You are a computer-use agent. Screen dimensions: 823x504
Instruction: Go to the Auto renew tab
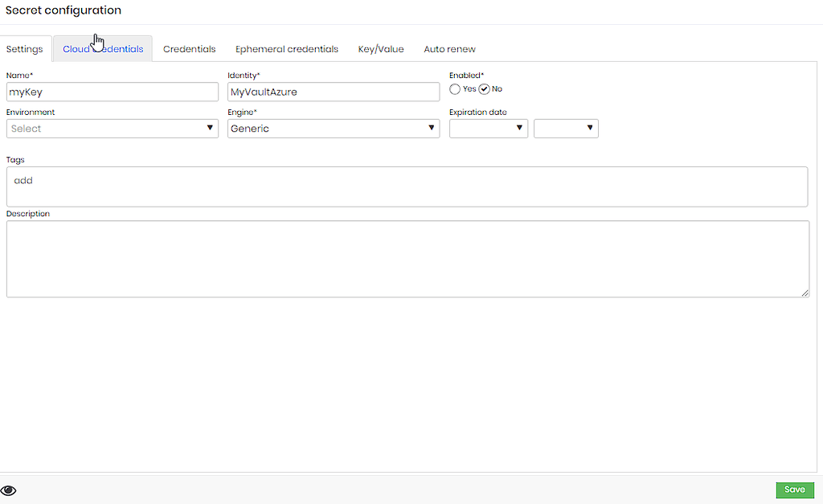450,49
